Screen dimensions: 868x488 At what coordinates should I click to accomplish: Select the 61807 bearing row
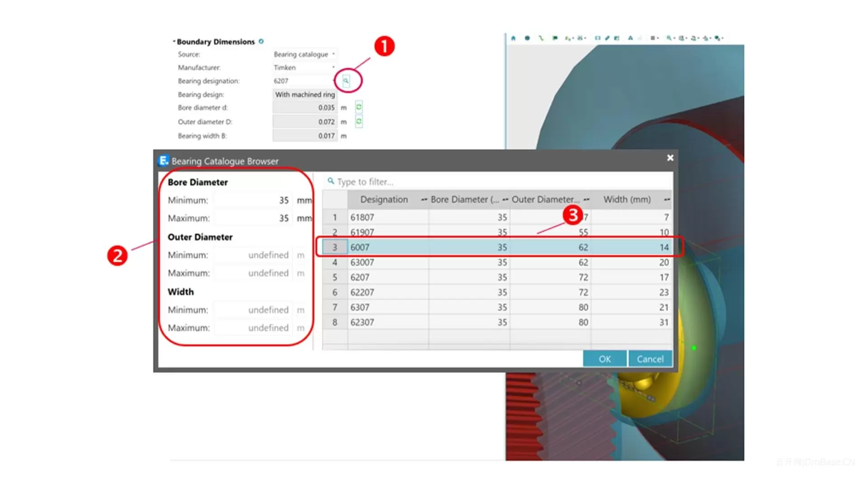point(497,217)
